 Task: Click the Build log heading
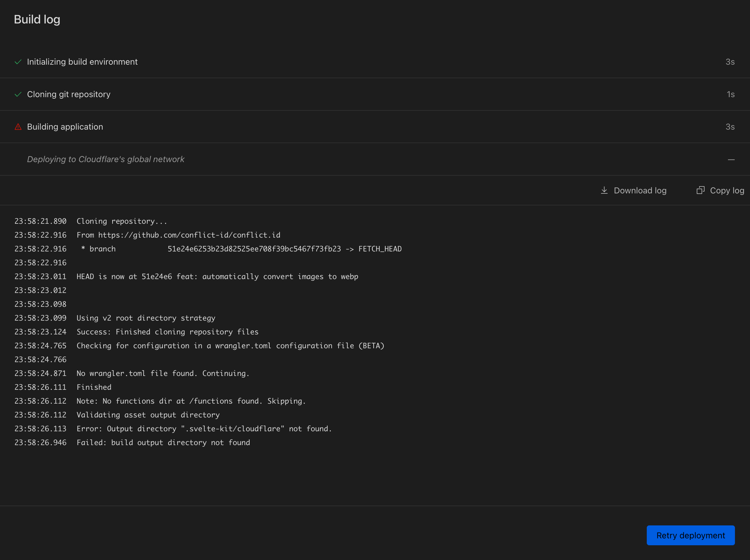coord(37,19)
